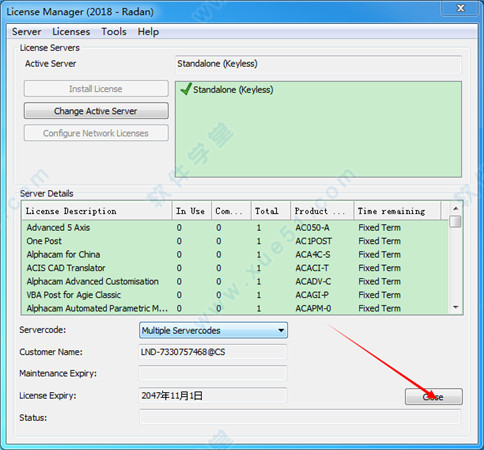Select the ACIS CAD Translator row
Screen dimensions: 484x450
point(235,268)
